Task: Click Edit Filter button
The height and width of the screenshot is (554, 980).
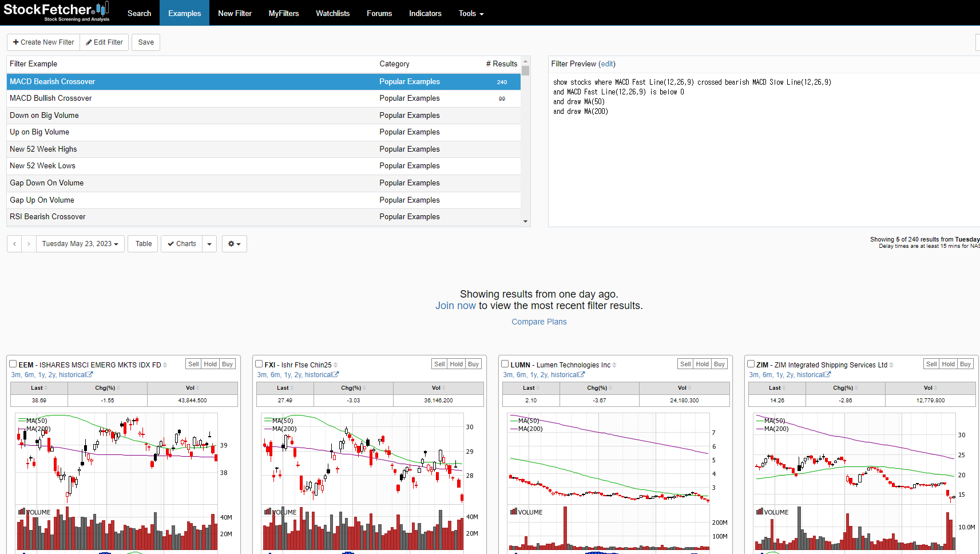Action: click(104, 42)
